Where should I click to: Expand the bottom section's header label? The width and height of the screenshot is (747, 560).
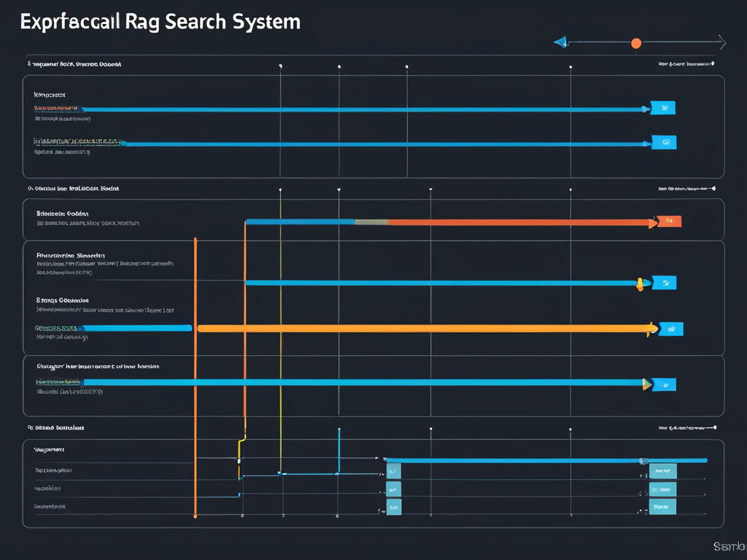click(x=57, y=428)
